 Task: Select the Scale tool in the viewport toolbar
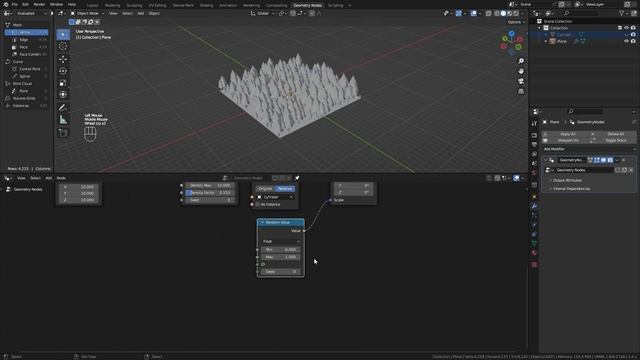pos(63,83)
